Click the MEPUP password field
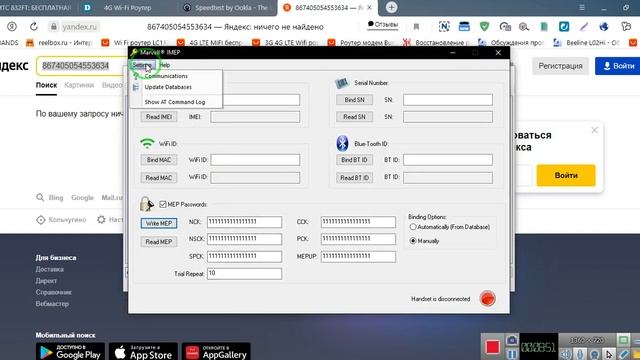This screenshot has height=360, width=640. click(x=358, y=256)
